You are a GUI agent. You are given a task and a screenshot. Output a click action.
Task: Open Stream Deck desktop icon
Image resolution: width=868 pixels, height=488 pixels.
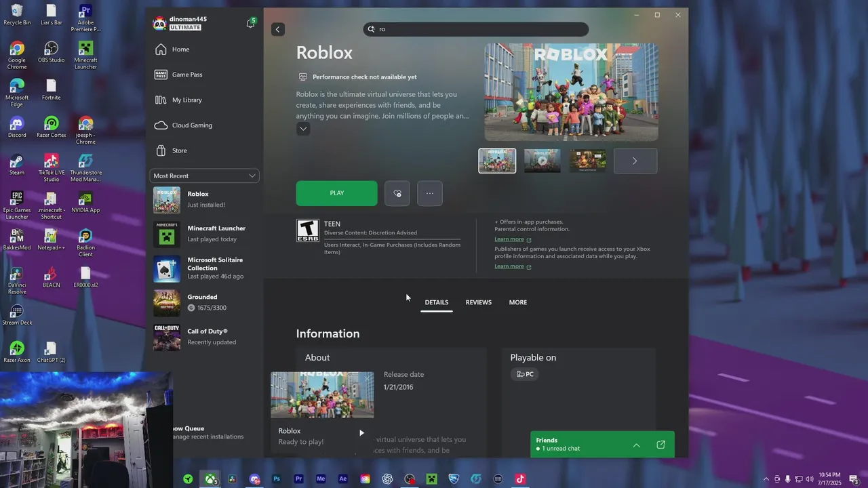17,314
